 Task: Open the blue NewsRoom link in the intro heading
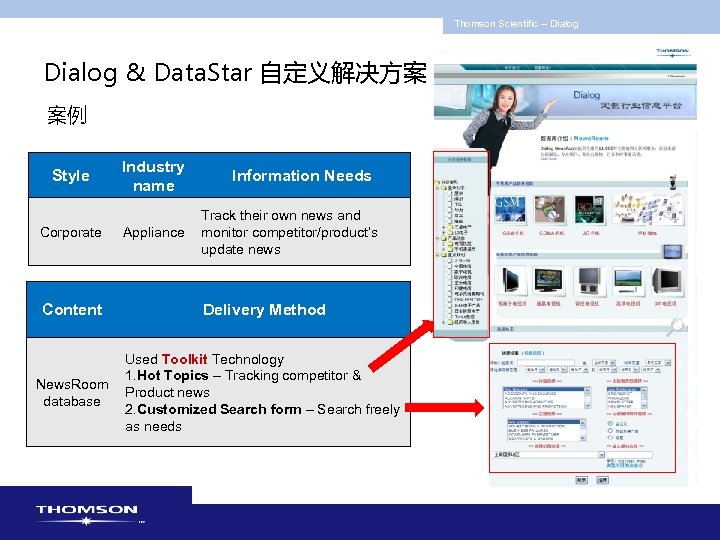(591, 138)
